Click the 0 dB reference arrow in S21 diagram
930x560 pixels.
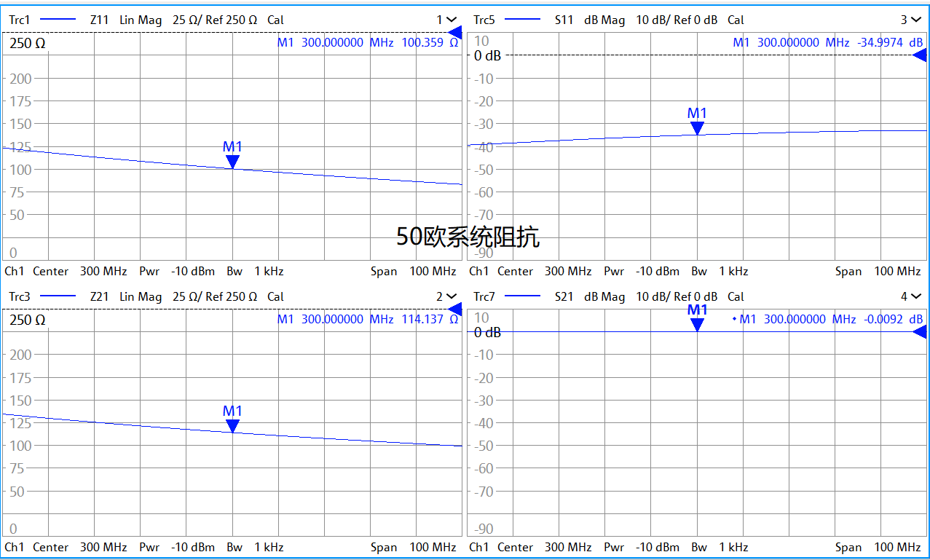tap(921, 332)
